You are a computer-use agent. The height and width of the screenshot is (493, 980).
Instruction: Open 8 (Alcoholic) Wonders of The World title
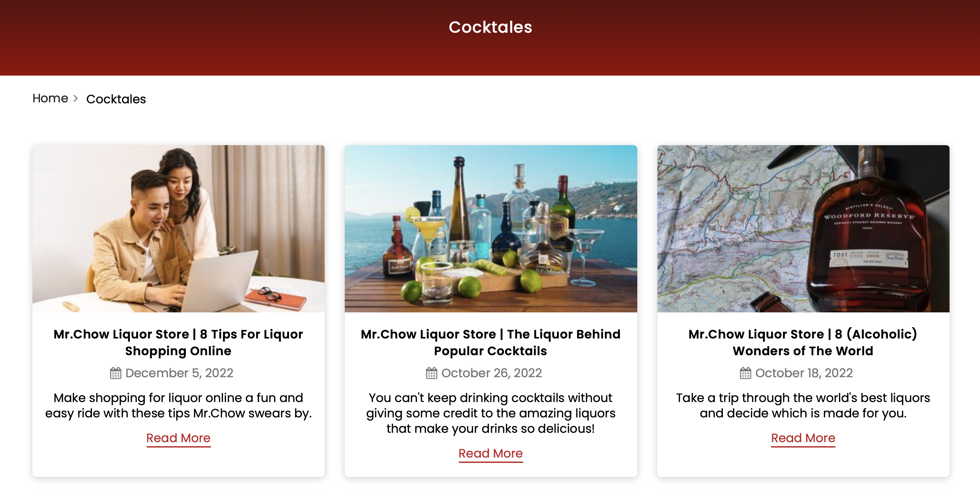(x=803, y=342)
